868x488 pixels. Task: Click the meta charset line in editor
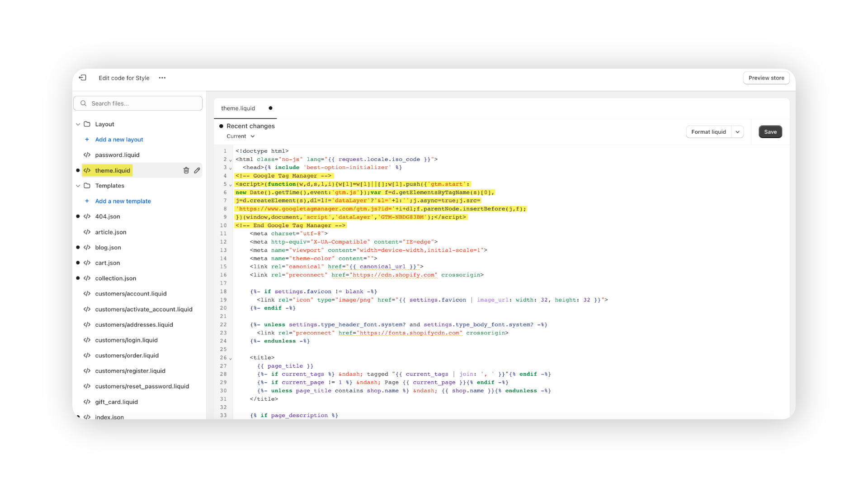[x=288, y=234]
